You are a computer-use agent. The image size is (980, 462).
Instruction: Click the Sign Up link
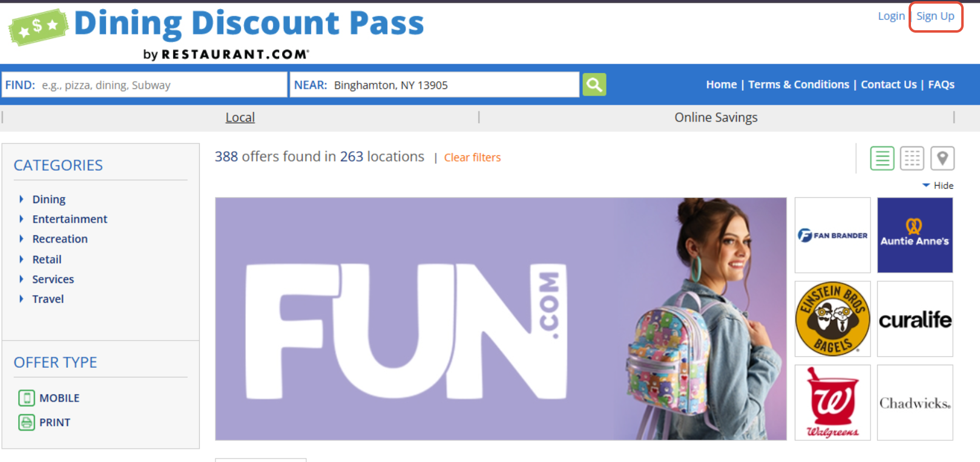coord(935,16)
